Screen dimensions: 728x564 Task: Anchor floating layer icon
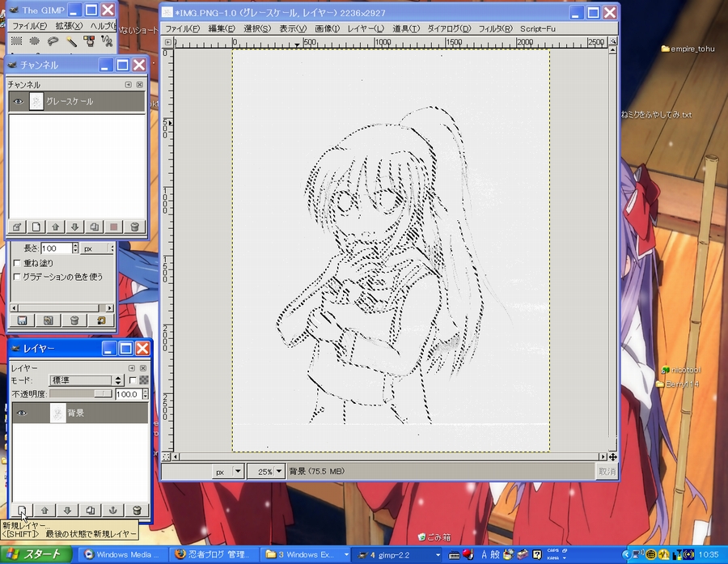click(x=112, y=510)
